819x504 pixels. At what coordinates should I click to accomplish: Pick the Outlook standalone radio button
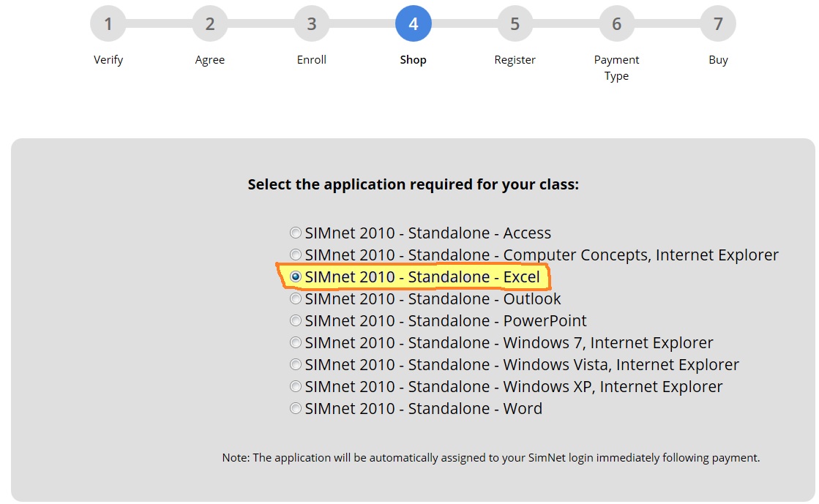[296, 298]
